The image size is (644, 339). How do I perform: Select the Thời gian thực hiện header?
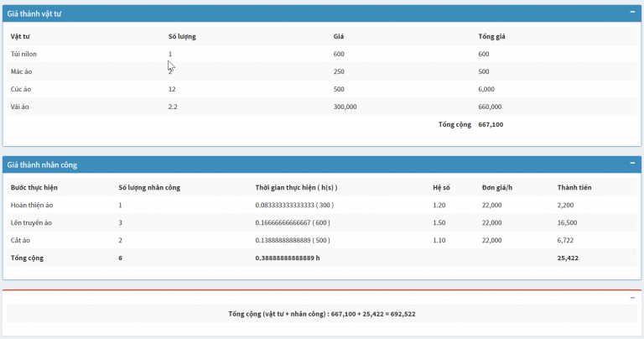click(296, 187)
